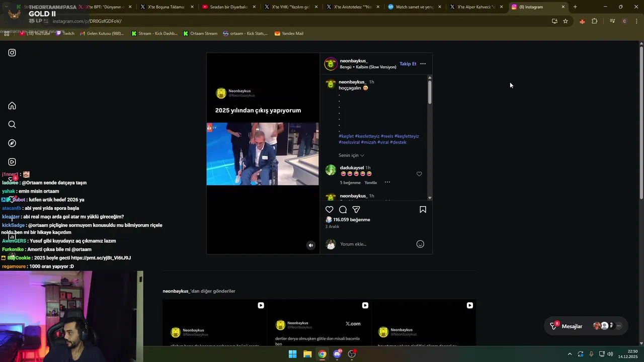This screenshot has width=644, height=362.
Task: Mute or unmute the video sound
Action: (310, 245)
